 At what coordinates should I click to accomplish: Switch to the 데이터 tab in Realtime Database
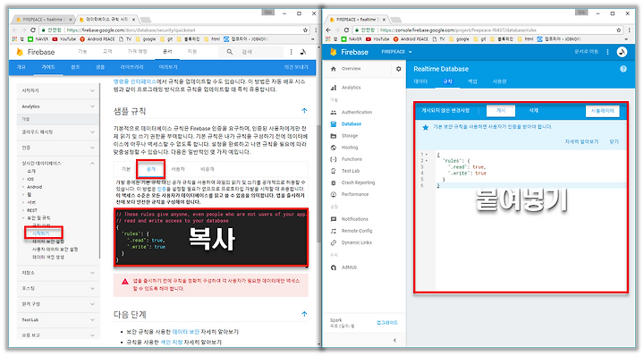pos(420,81)
